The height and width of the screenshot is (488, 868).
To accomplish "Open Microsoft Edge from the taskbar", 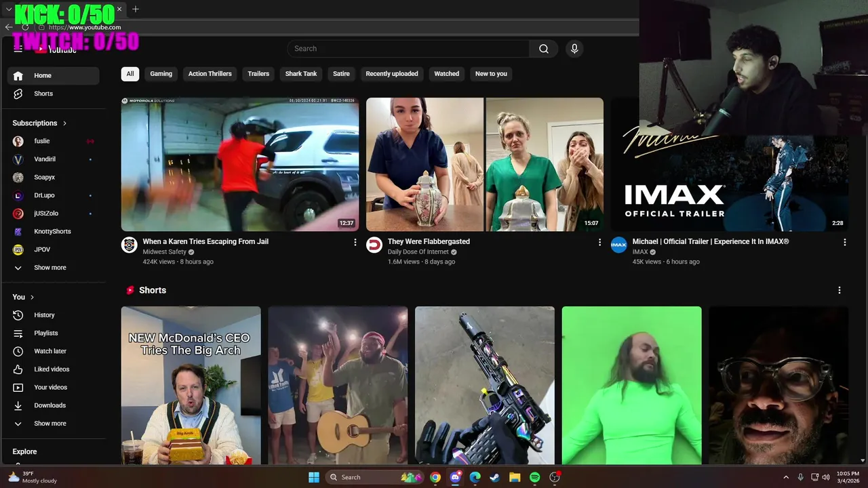I will [475, 477].
